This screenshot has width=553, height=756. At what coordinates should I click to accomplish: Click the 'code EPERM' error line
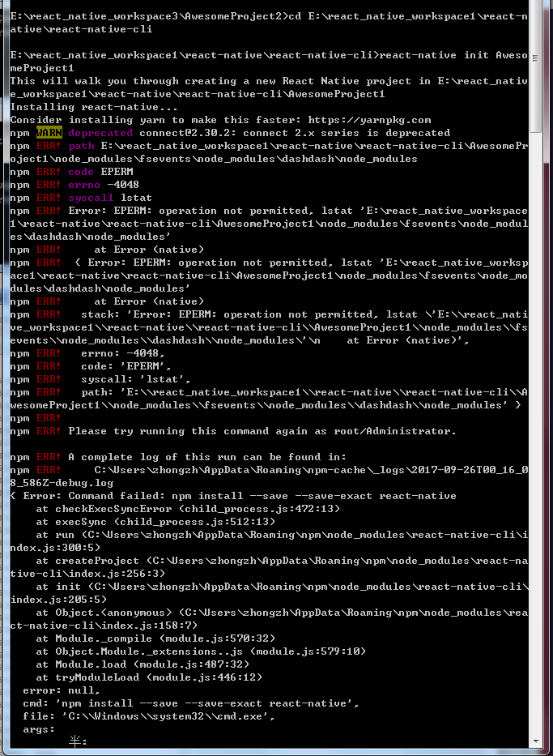point(71,172)
